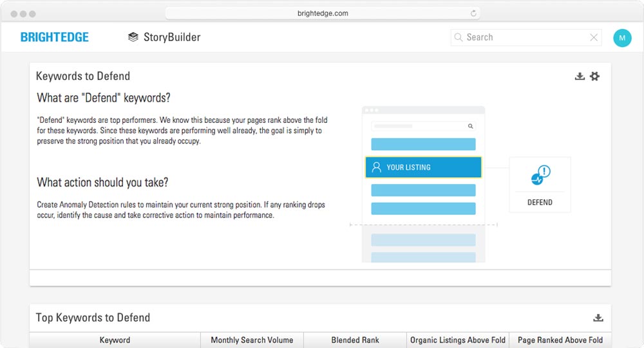Image resolution: width=644 pixels, height=348 pixels.
Task: Open Keywords to Defend settings gear
Action: point(594,77)
